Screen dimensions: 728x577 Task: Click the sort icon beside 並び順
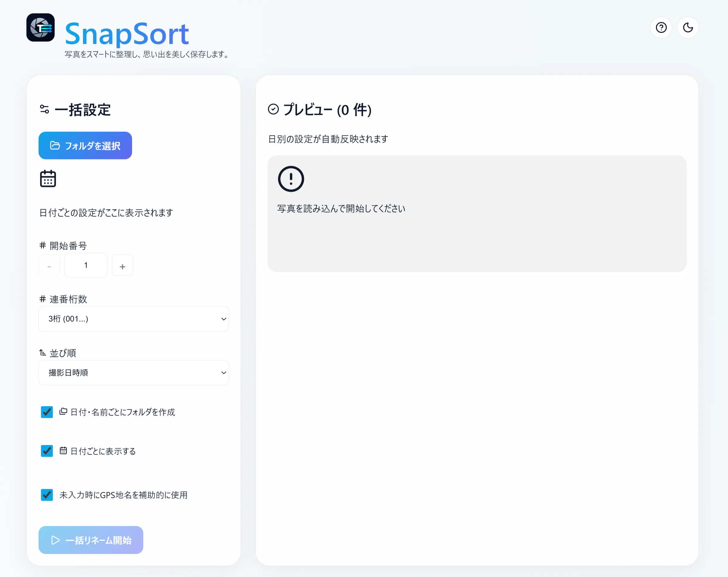(x=43, y=352)
